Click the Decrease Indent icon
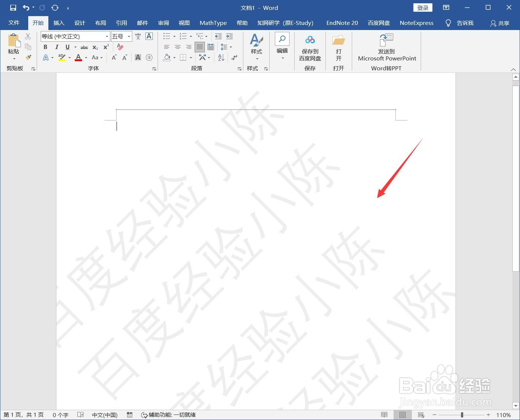 218,36
